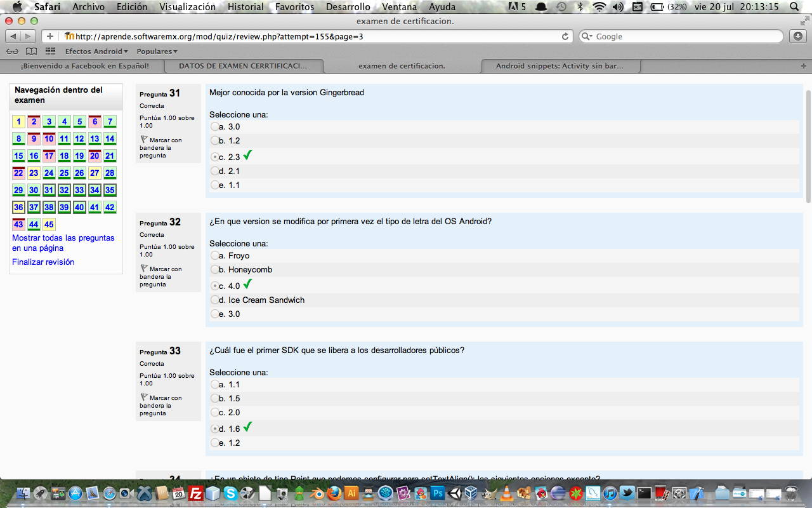This screenshot has width=812, height=508.
Task: Select option c. 2.3 in question 31
Action: [x=214, y=157]
